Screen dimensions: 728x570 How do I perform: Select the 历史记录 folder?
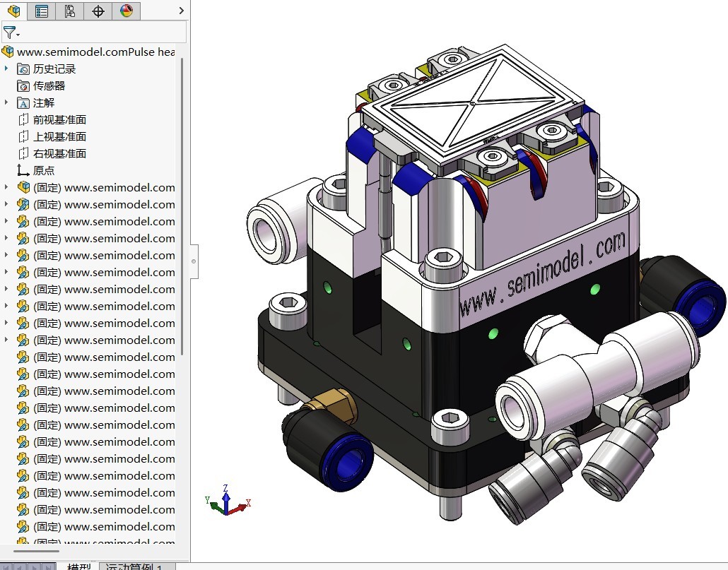(47, 69)
